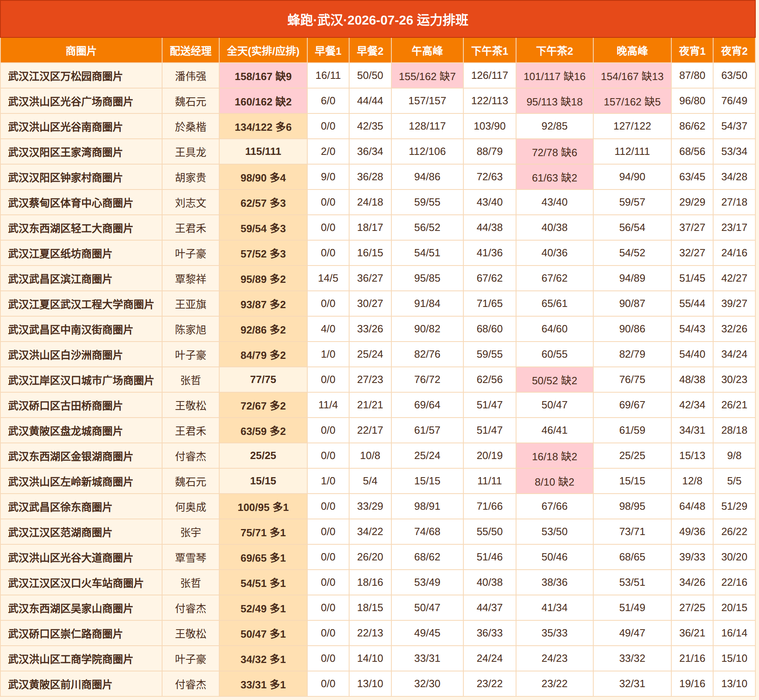This screenshot has height=700, width=759.
Task: Select manager name 於桑楷
Action: 191,127
